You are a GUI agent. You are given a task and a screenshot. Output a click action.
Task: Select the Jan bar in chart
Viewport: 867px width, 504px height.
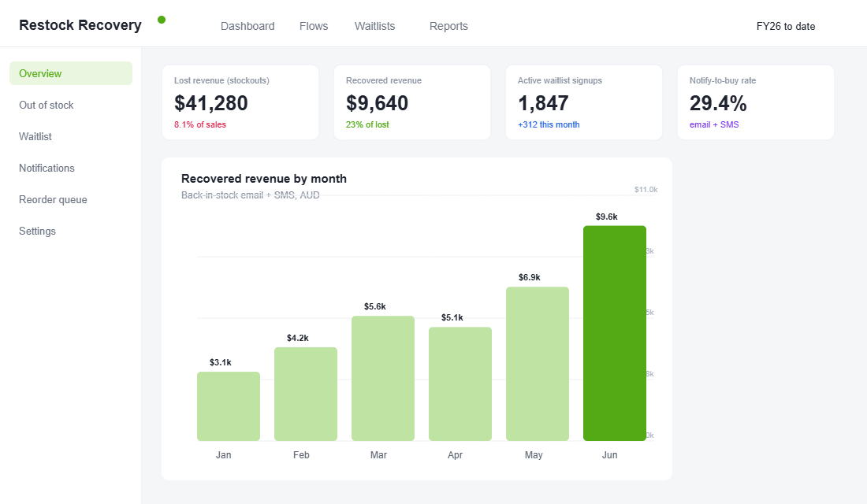tap(229, 406)
